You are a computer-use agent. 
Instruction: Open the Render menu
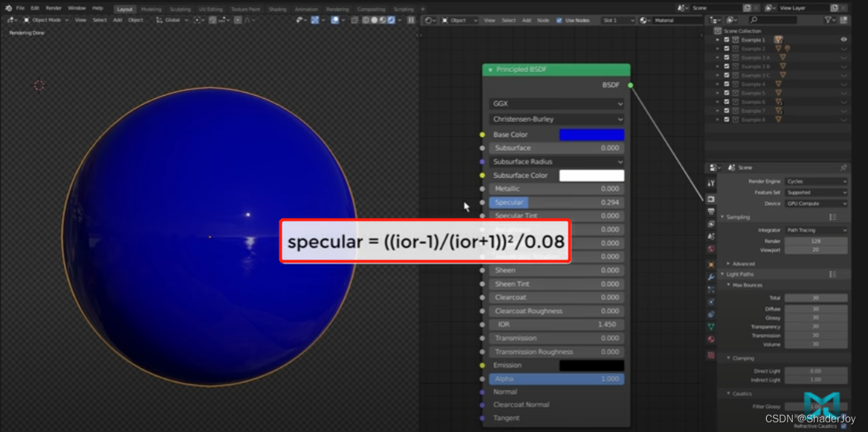pos(55,8)
